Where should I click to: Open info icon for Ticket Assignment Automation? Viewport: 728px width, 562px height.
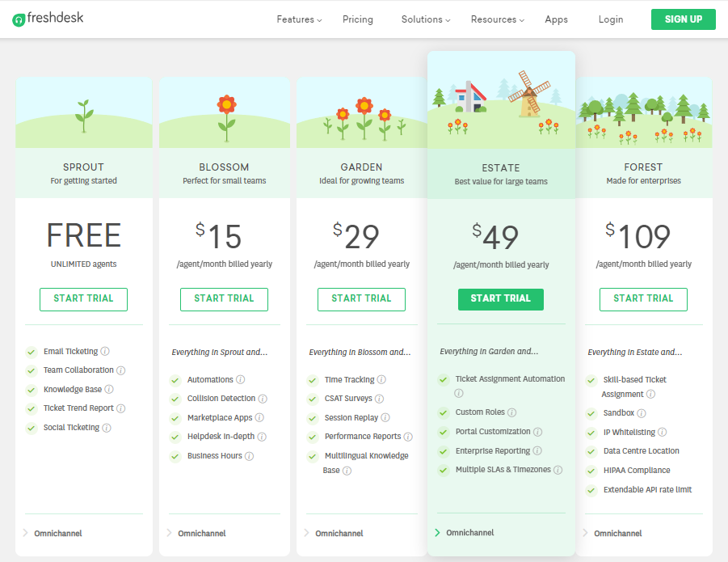459,393
